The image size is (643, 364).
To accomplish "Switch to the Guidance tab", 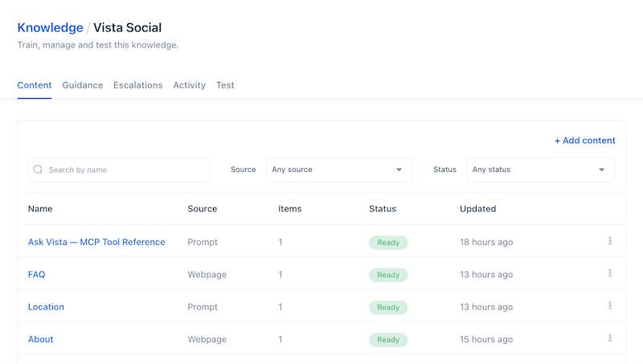I will (x=83, y=85).
